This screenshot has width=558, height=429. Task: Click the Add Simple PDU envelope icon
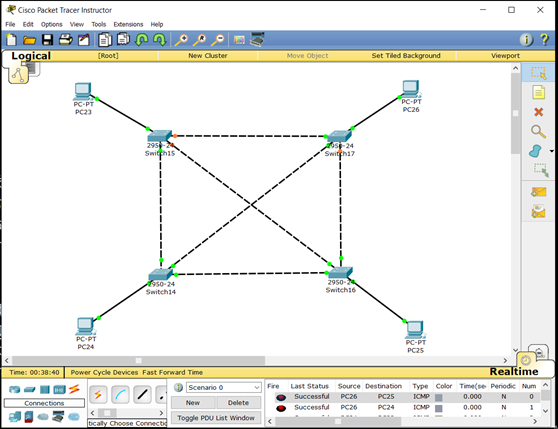click(538, 192)
